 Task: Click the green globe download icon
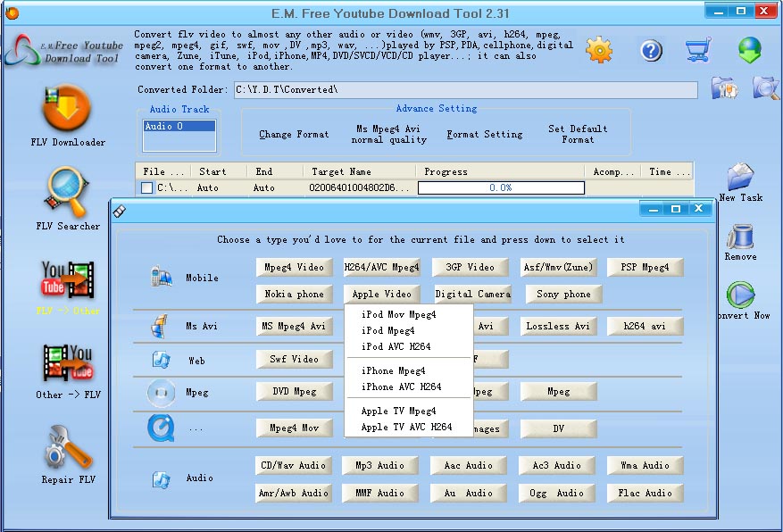coord(750,50)
